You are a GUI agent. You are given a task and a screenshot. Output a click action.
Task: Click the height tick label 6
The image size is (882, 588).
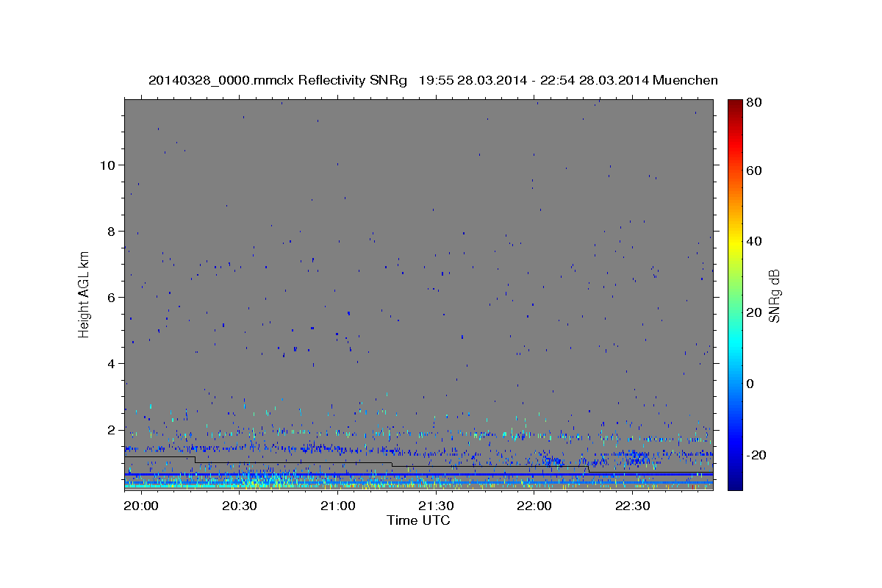[x=110, y=297]
